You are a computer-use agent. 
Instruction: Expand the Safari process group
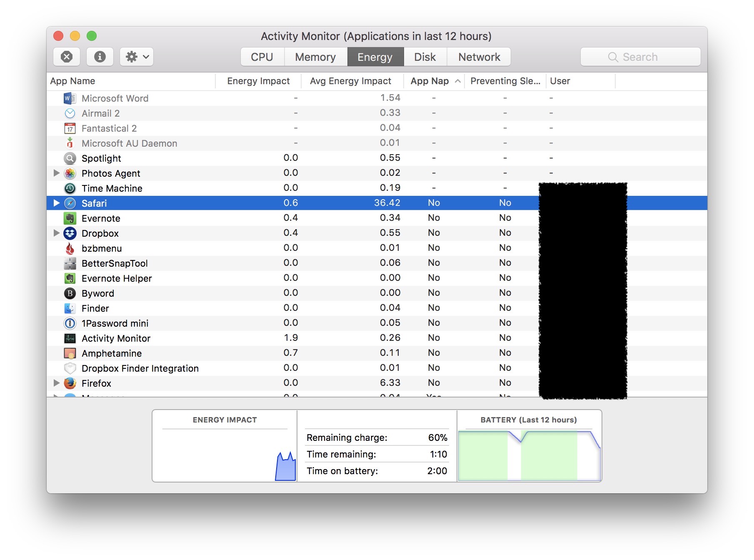click(x=57, y=203)
